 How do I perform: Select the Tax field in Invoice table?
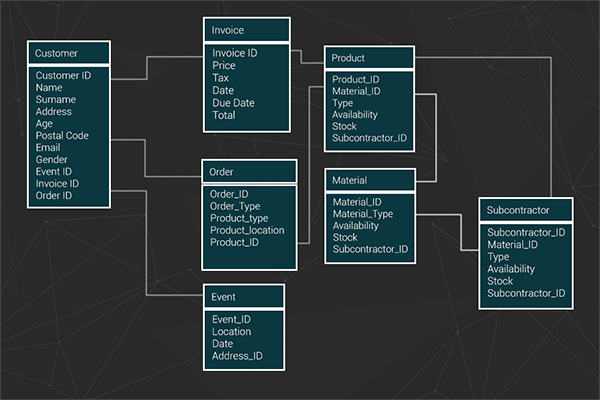tap(221, 78)
